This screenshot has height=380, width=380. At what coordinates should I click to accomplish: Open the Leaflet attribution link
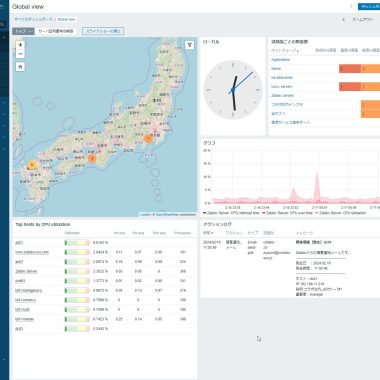click(x=145, y=214)
